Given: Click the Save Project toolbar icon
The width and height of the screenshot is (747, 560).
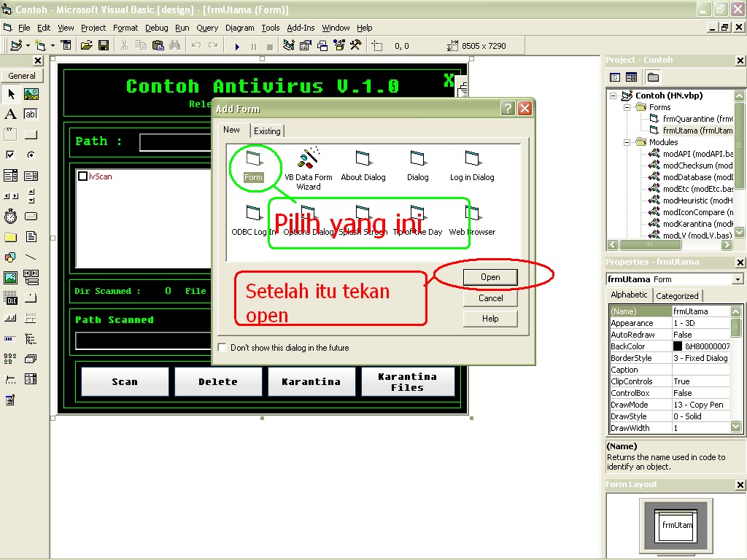Looking at the screenshot, I should [104, 45].
